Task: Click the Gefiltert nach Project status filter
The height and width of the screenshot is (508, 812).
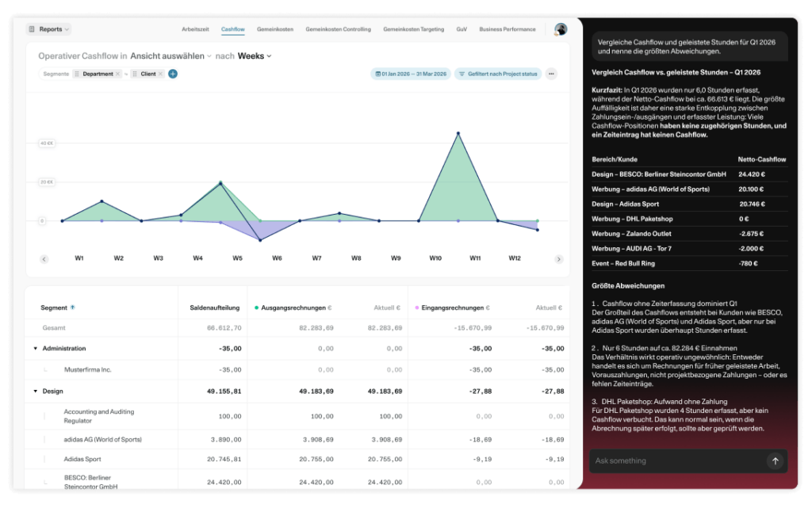Action: [x=498, y=74]
